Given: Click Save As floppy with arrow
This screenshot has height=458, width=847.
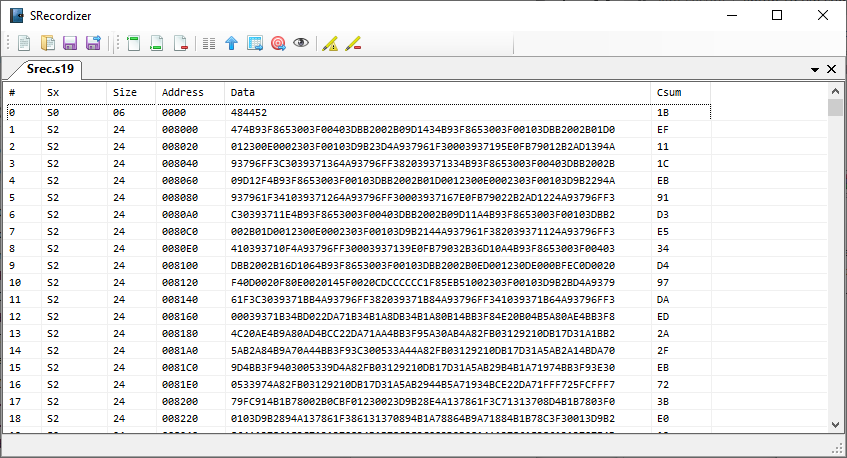Looking at the screenshot, I should (93, 43).
